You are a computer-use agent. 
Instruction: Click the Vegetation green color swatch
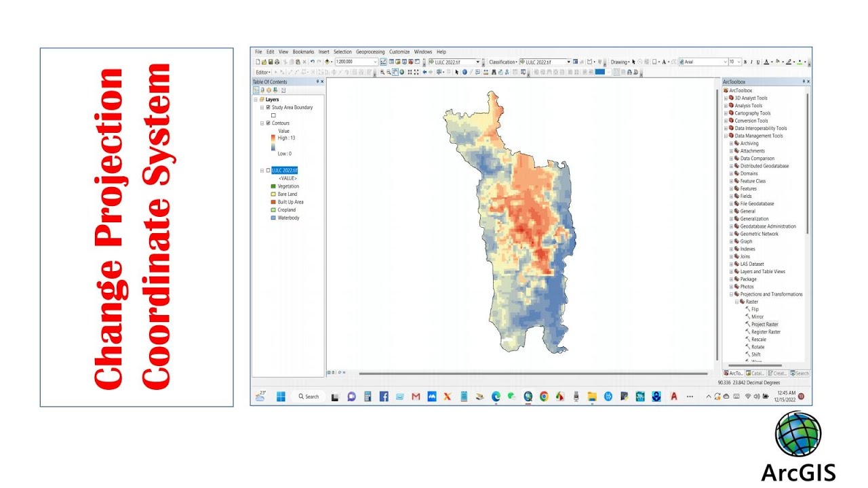click(x=273, y=186)
